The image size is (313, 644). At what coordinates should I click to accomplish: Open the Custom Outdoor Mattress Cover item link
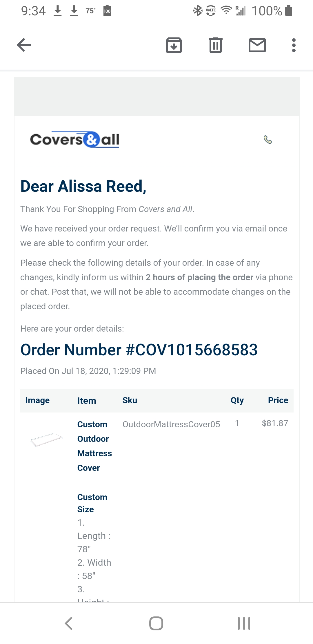[x=94, y=446]
